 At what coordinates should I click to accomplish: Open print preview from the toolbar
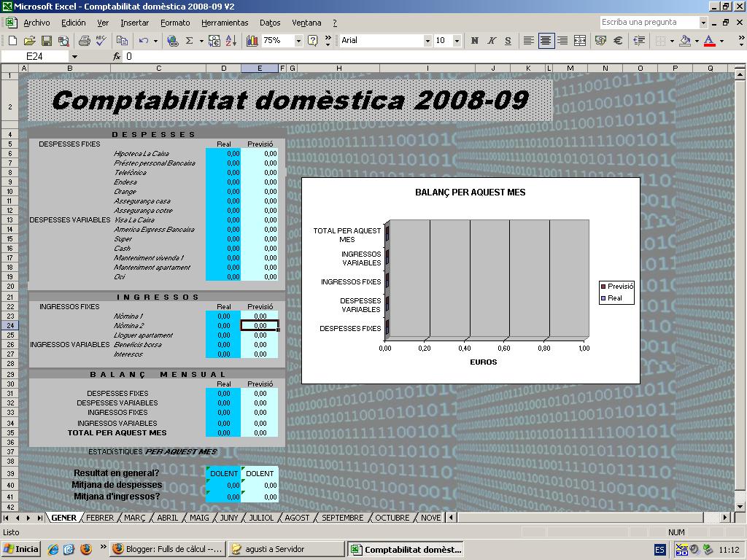(63, 41)
